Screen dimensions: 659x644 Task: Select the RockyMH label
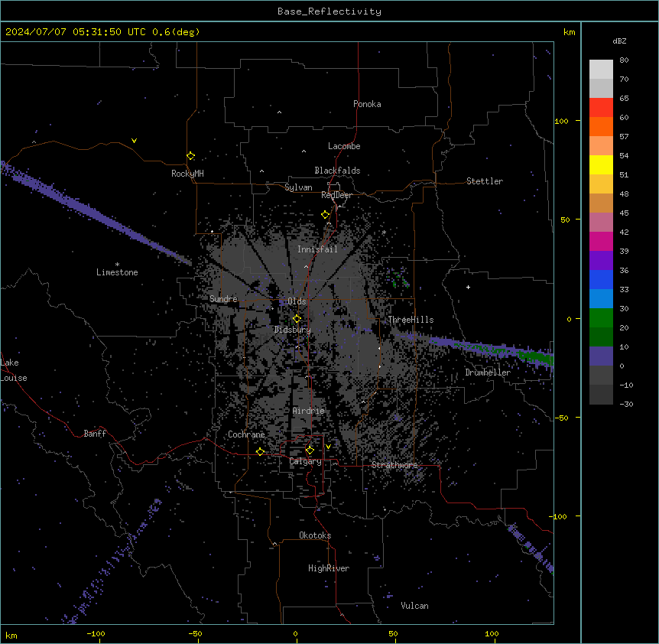(x=187, y=174)
